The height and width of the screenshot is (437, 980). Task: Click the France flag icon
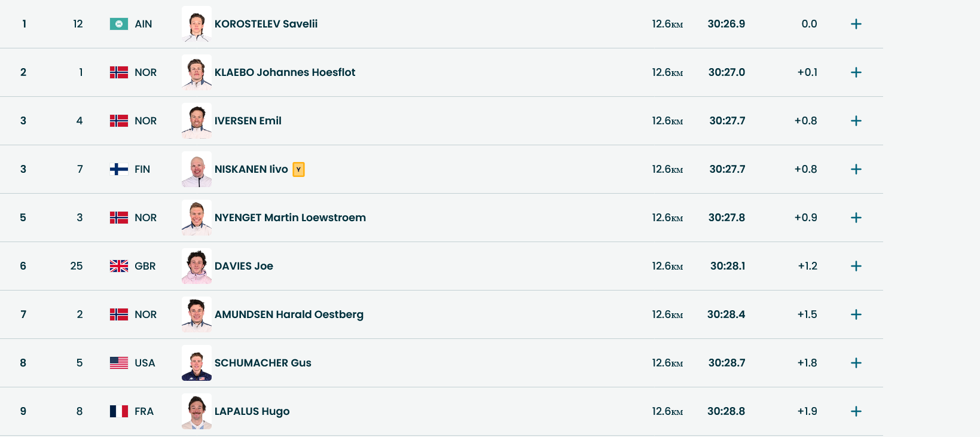tap(119, 411)
